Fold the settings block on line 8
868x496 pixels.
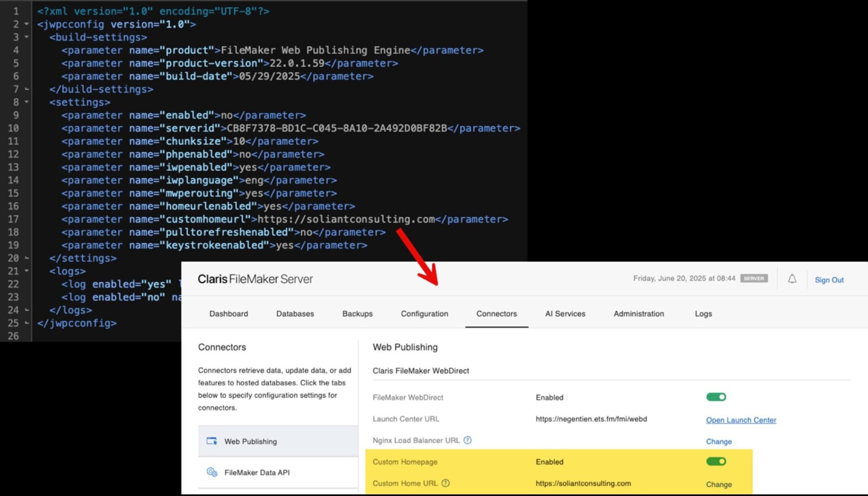tap(27, 102)
